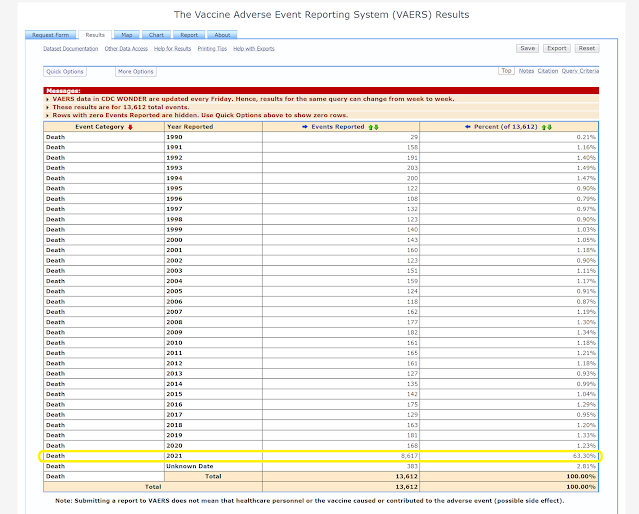The height and width of the screenshot is (514, 639).
Task: Click events value 143 for 2000
Action: [412, 240]
